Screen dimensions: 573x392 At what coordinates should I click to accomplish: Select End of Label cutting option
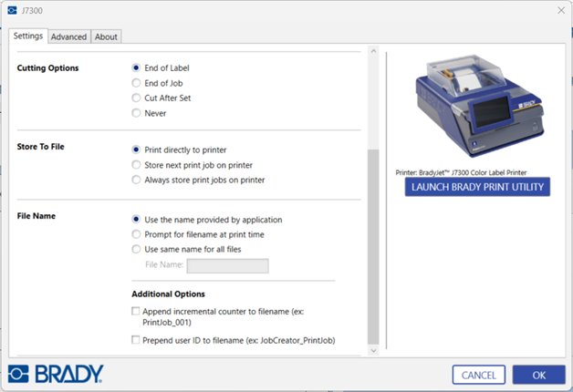click(137, 67)
